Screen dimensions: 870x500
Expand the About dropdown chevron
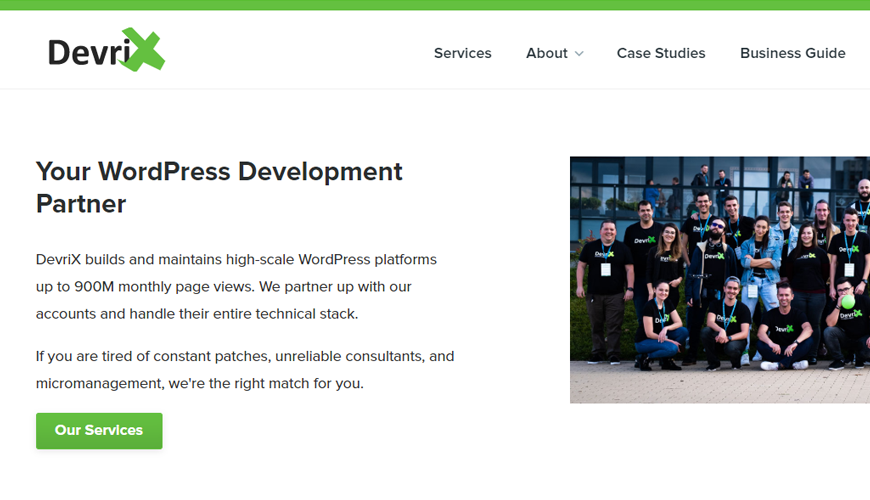pos(579,54)
